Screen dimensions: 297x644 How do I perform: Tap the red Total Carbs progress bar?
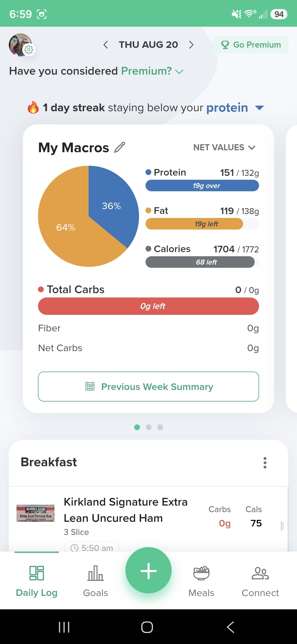[x=148, y=306]
